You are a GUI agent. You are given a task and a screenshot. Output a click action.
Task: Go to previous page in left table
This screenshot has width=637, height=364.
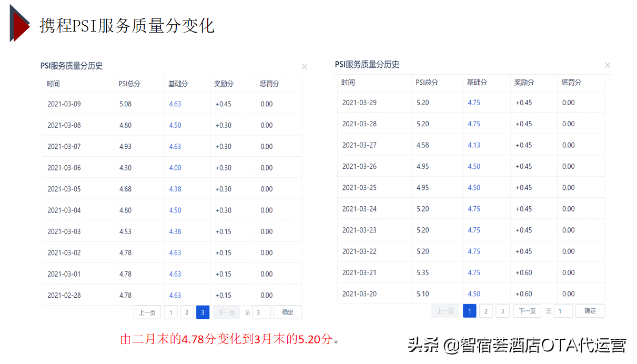[147, 312]
